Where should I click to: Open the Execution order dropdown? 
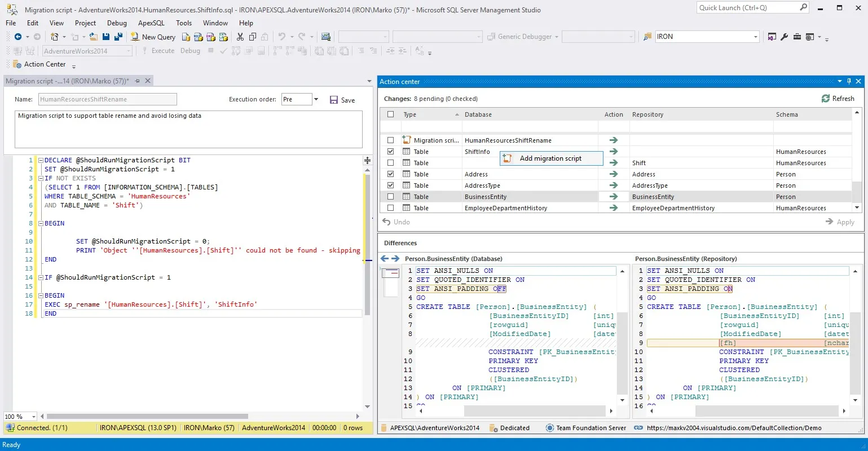point(315,99)
